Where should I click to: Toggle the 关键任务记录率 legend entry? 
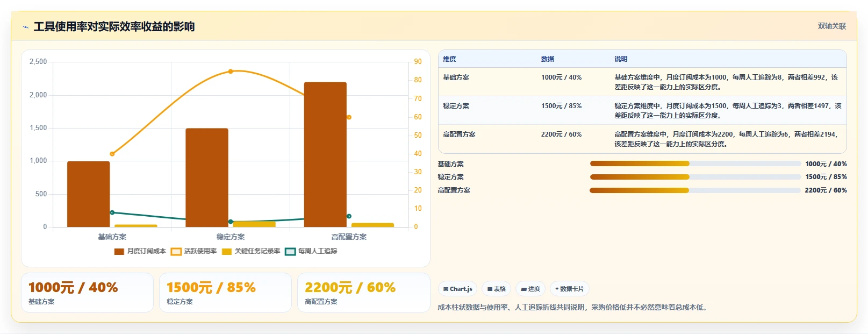click(x=251, y=251)
